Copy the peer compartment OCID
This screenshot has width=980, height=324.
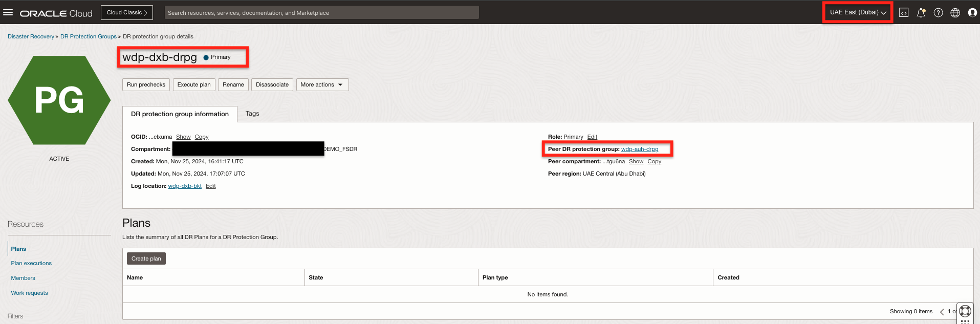(x=655, y=161)
